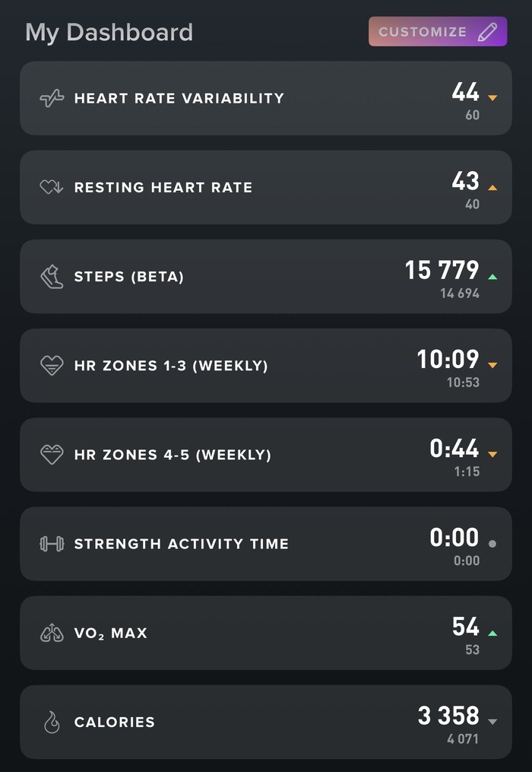Click the HR Zones 4-5 heart icon
Screen dimensions: 532x772
click(x=52, y=455)
